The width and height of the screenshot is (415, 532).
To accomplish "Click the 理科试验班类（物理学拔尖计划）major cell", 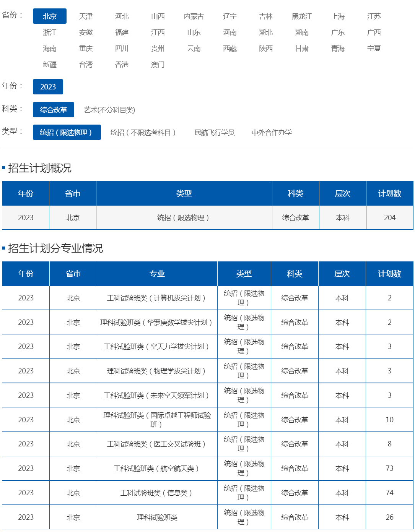I will [157, 371].
